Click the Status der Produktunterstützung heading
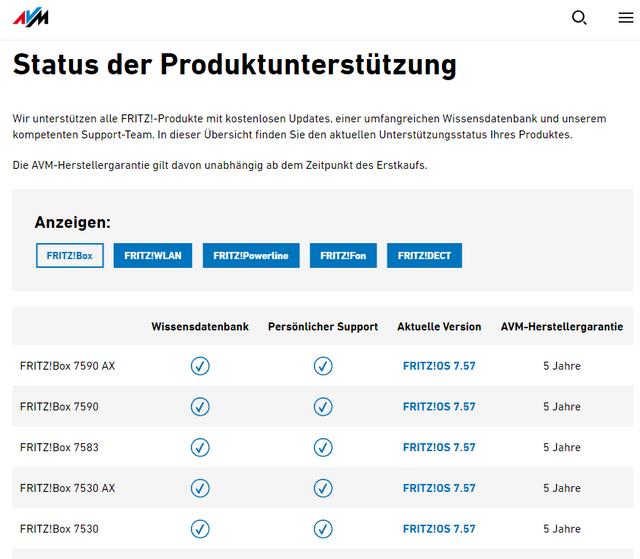This screenshot has width=640, height=559. (x=235, y=64)
